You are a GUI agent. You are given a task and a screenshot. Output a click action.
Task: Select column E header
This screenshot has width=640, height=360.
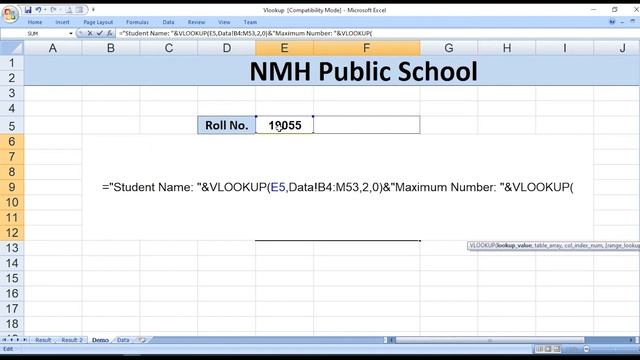point(284,48)
